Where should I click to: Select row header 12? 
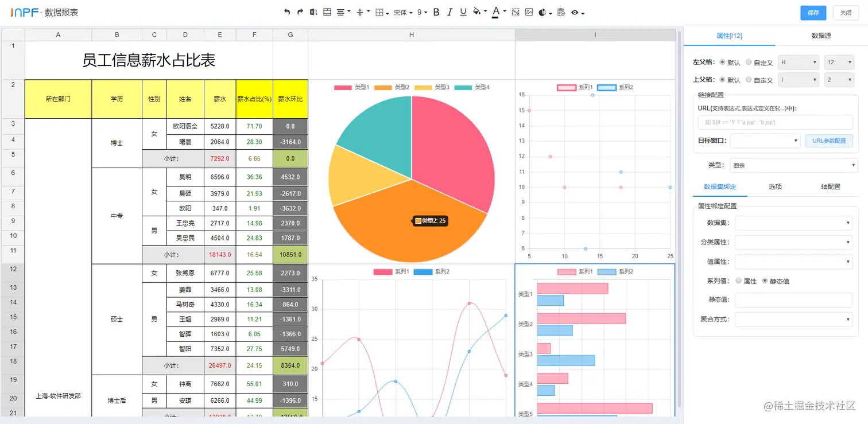point(13,272)
